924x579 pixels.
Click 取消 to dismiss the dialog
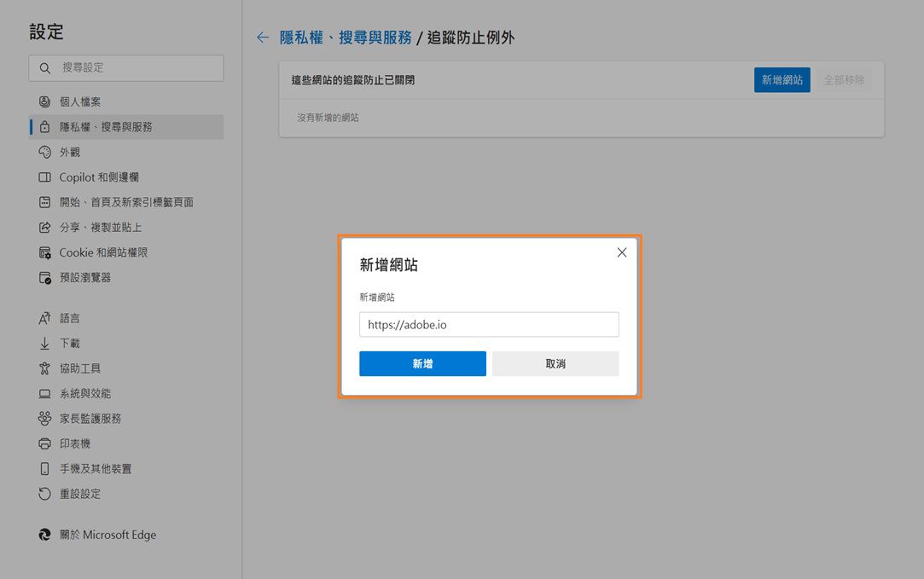tap(555, 363)
